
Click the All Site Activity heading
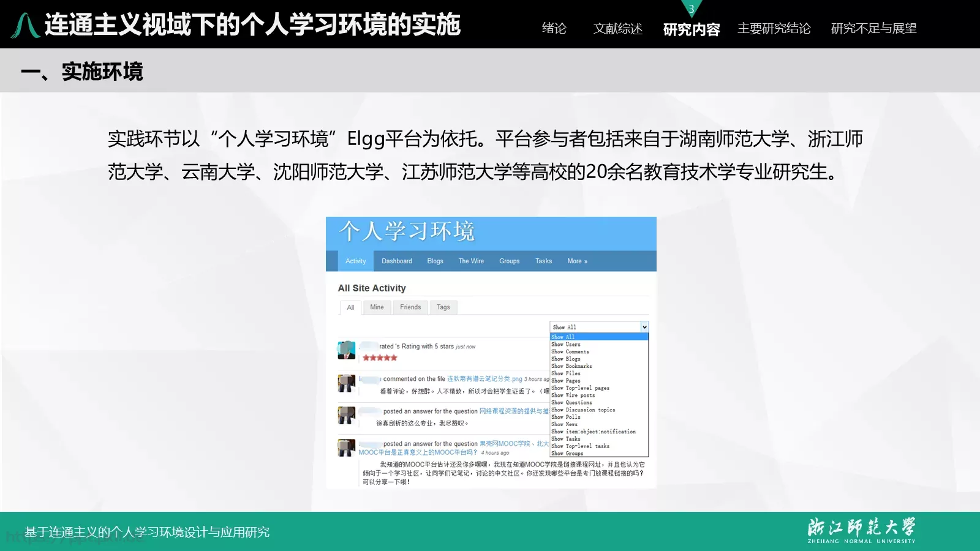[372, 288]
